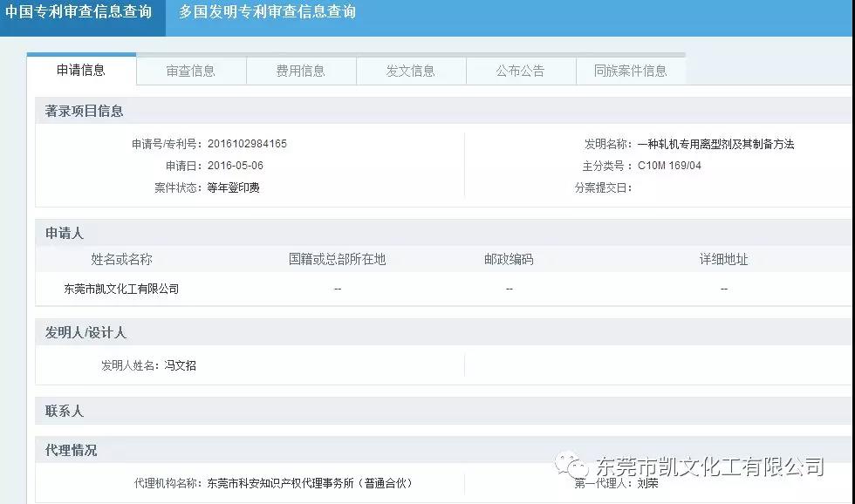Open the 发文信息 tab
Screen dimensions: 855x504
(411, 71)
